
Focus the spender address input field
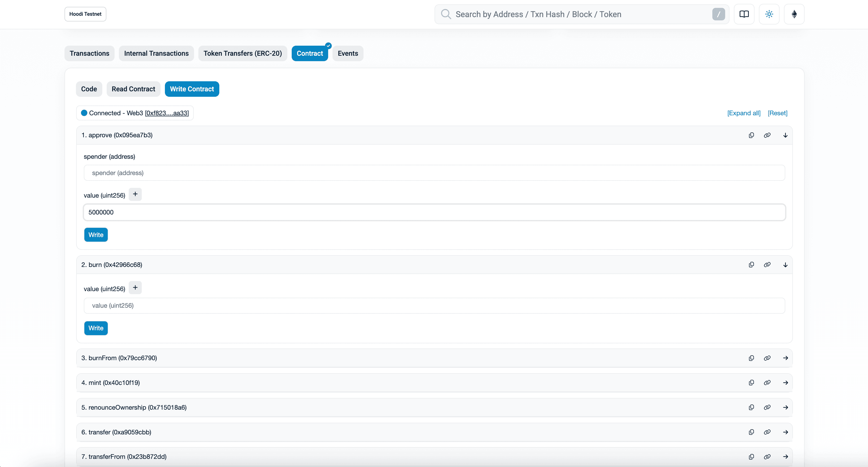434,173
